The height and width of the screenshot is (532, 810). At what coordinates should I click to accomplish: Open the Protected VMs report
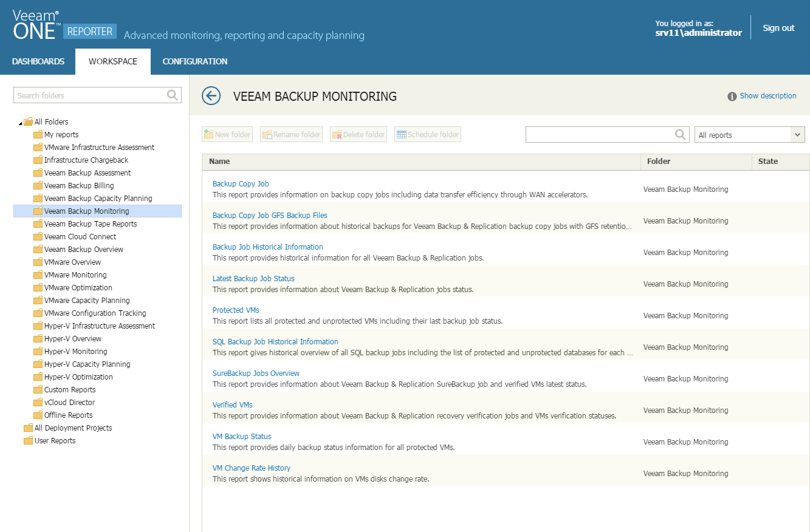(236, 310)
